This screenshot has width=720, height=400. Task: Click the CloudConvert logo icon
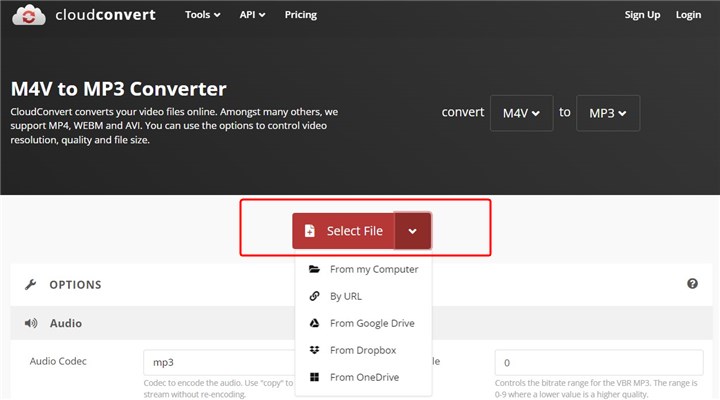click(33, 15)
